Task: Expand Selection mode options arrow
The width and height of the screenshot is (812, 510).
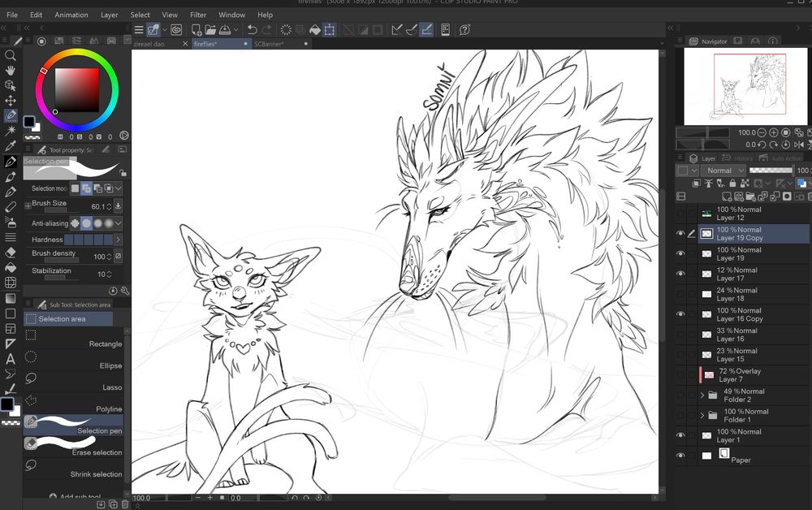Action: pos(119,188)
